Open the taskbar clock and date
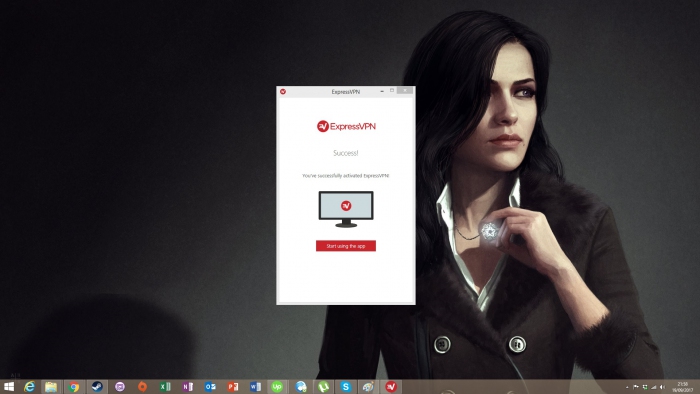The height and width of the screenshot is (394, 700). tap(683, 387)
